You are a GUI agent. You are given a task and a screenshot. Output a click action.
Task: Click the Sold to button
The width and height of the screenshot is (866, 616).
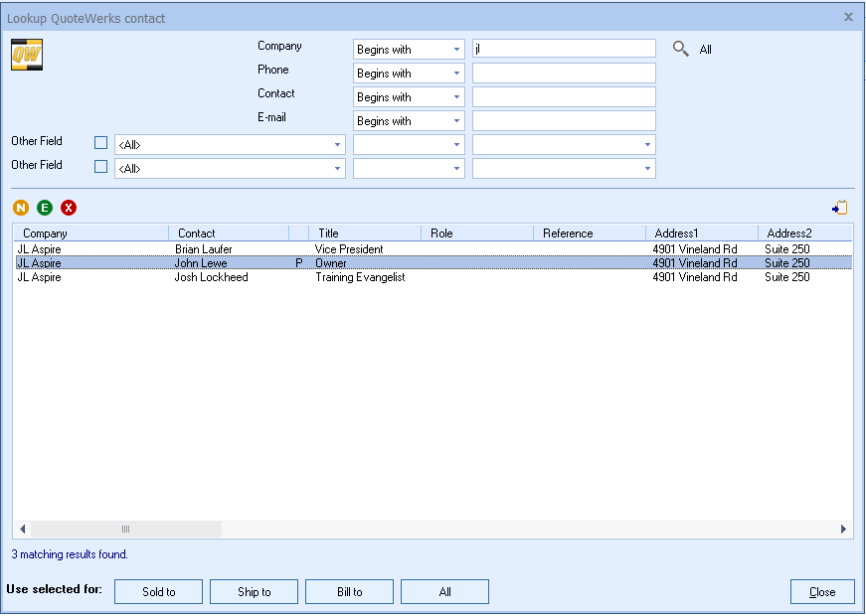tap(158, 592)
